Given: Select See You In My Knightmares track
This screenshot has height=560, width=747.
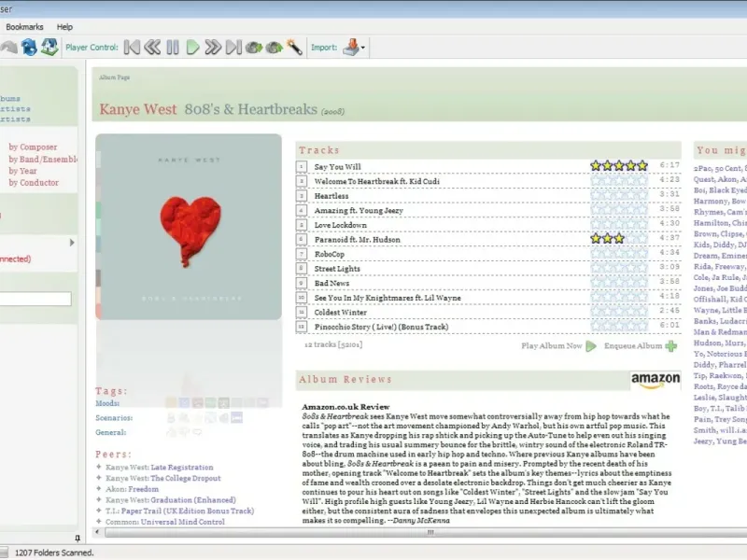Looking at the screenshot, I should click(x=388, y=298).
